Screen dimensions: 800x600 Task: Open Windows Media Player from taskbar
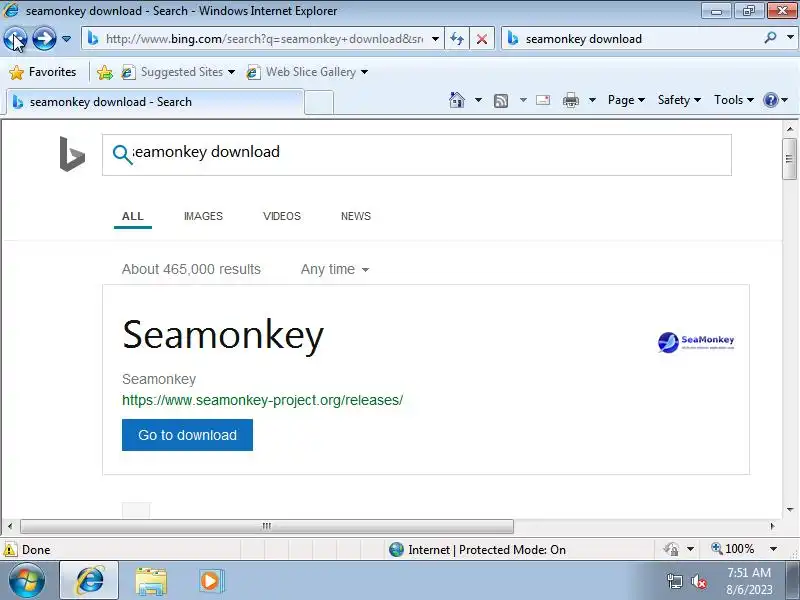pyautogui.click(x=211, y=581)
